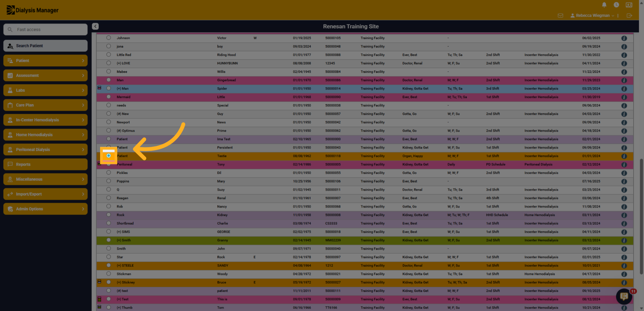Image resolution: width=644 pixels, height=311 pixels.
Task: Open info icon for Mermaid Little row
Action: point(624,97)
